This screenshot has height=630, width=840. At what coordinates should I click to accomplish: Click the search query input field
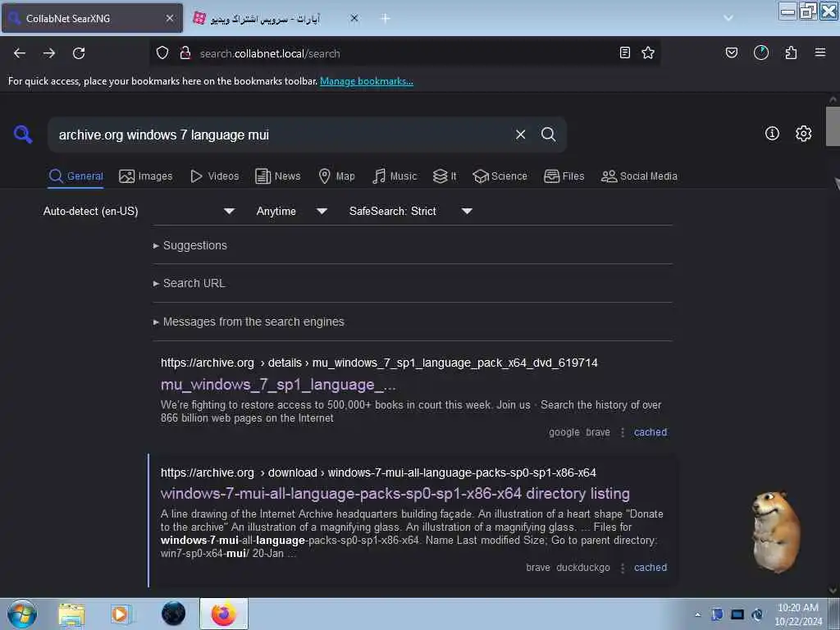tap(281, 135)
